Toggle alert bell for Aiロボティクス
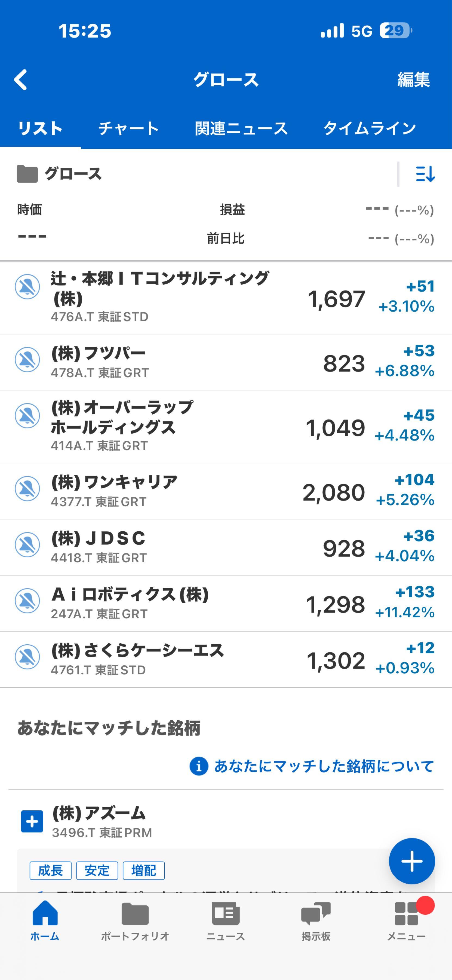This screenshot has width=452, height=980. (27, 601)
